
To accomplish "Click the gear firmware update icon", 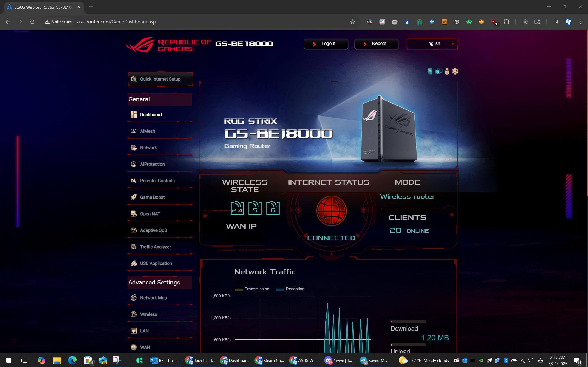I will pyautogui.click(x=455, y=71).
